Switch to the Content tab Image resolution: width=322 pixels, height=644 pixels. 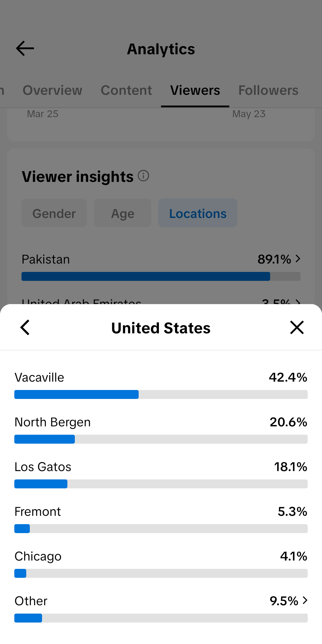coord(126,90)
